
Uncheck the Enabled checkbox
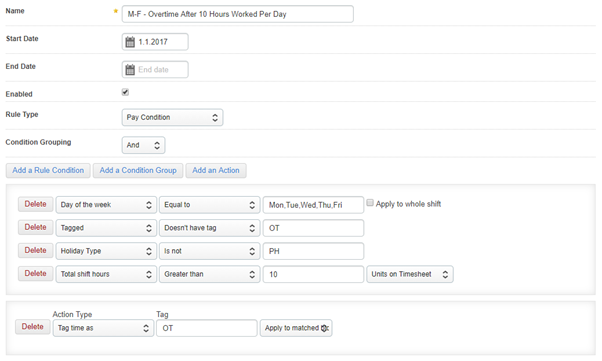click(125, 92)
